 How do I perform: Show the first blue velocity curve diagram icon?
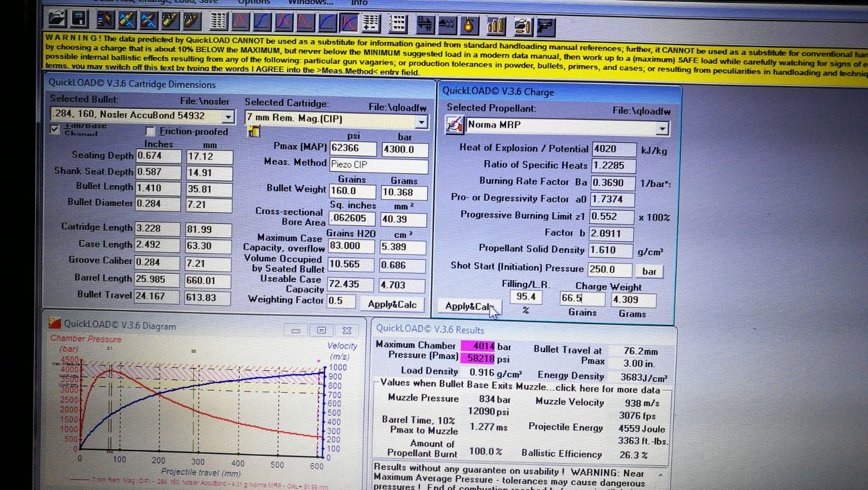tap(262, 22)
